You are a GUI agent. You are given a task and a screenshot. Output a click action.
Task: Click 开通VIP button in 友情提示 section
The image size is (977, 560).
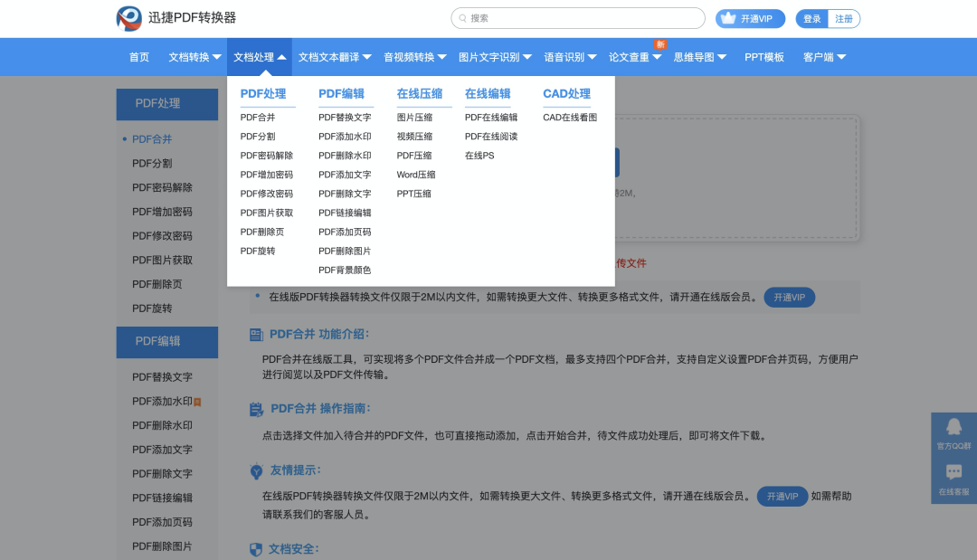point(783,497)
